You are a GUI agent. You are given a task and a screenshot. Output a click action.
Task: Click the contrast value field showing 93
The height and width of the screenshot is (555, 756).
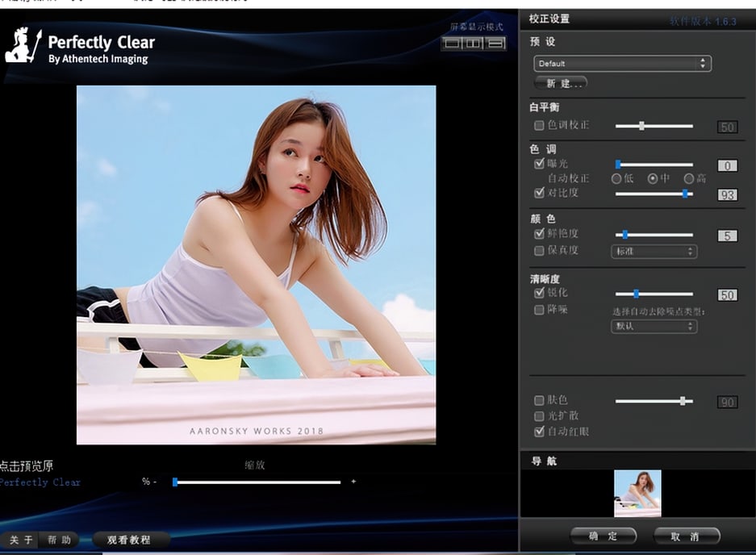[x=727, y=194]
